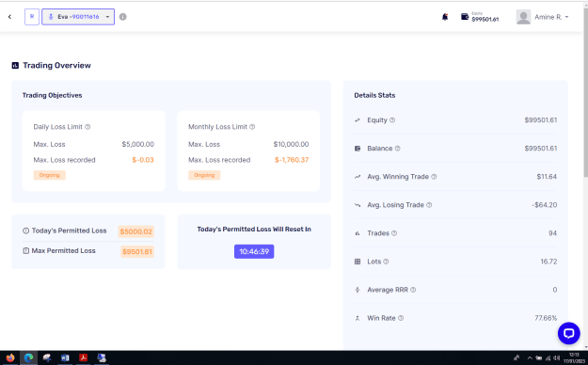Click the 10:46:39 reset countdown timer
588x365 pixels.
(x=254, y=251)
